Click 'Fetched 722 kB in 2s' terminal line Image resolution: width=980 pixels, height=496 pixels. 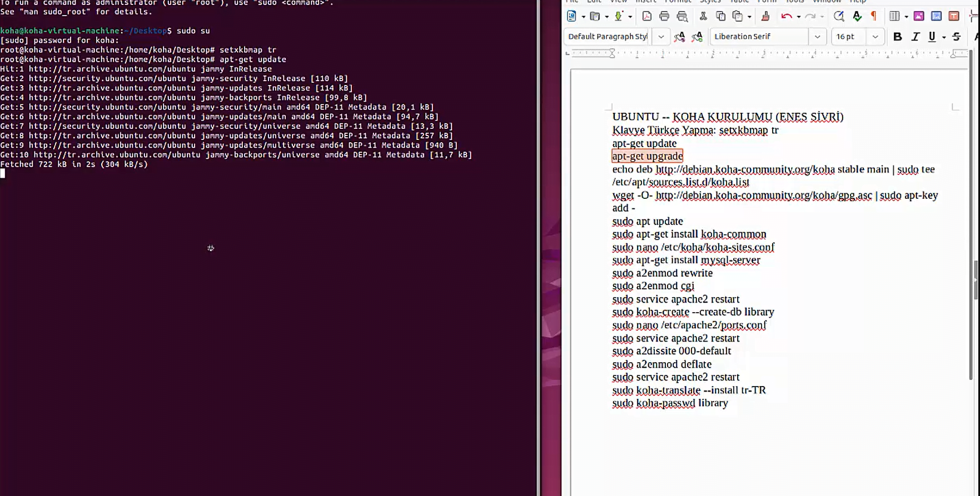(74, 164)
